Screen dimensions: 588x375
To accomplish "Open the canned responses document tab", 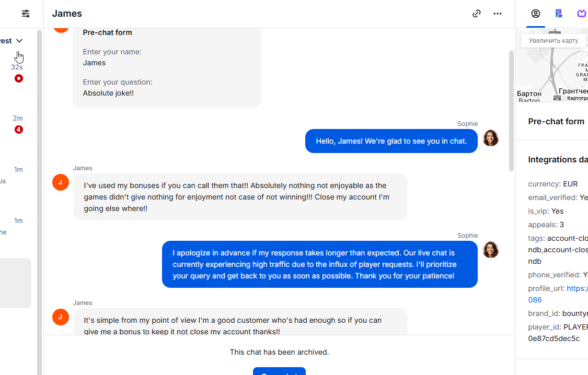I will coord(559,14).
